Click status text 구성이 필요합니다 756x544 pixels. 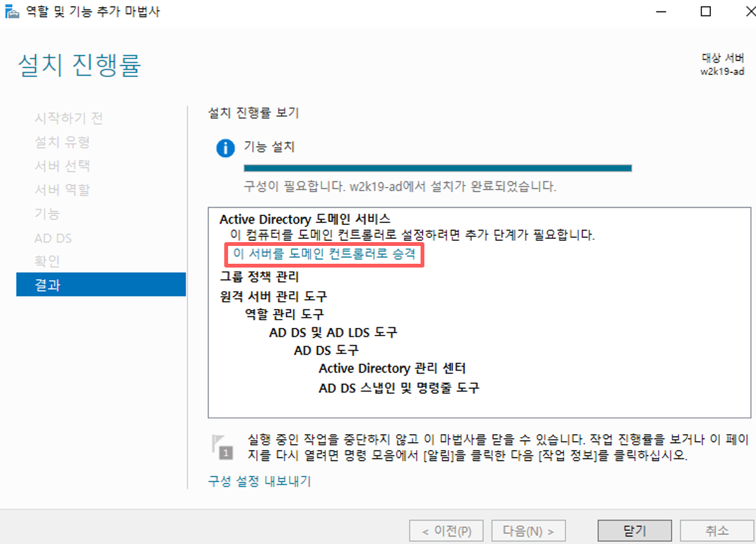294,186
